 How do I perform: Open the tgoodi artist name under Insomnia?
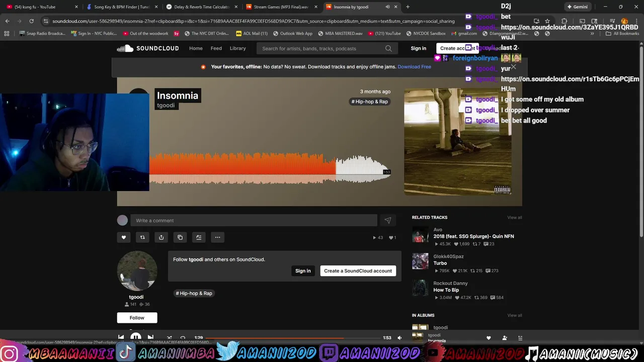click(166, 106)
